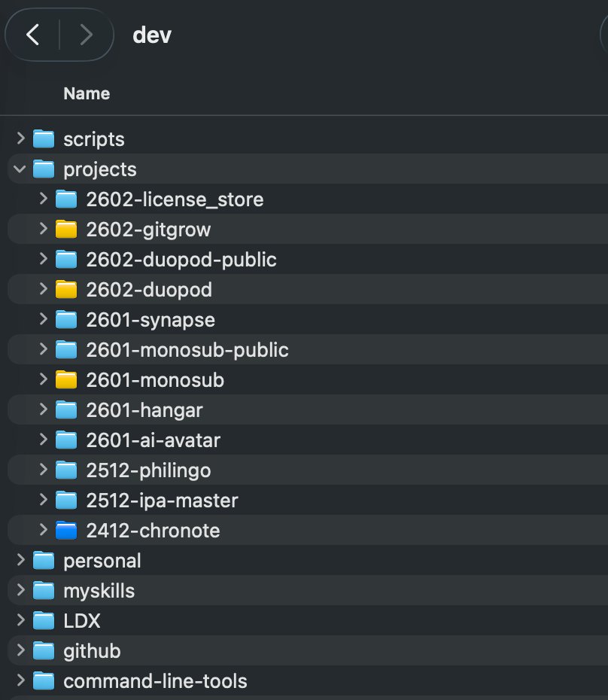Expand the command-line-tools folder
This screenshot has height=700, width=608.
click(x=20, y=681)
